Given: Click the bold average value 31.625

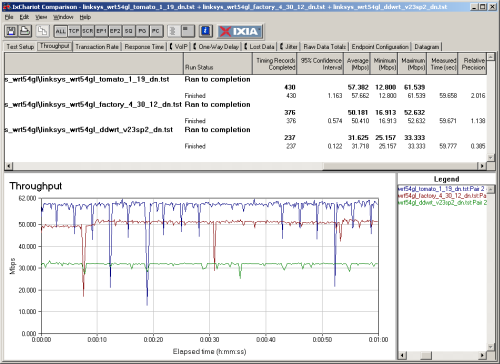Looking at the screenshot, I should tap(358, 138).
